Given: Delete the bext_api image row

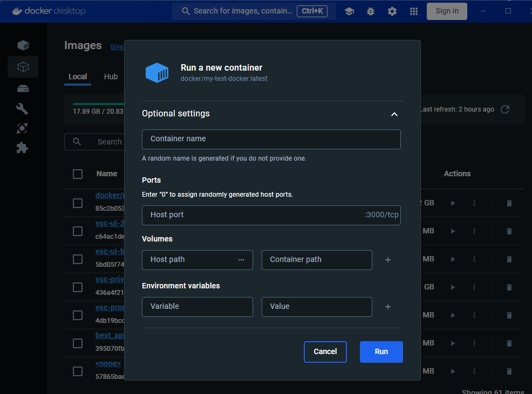Looking at the screenshot, I should pos(509,343).
